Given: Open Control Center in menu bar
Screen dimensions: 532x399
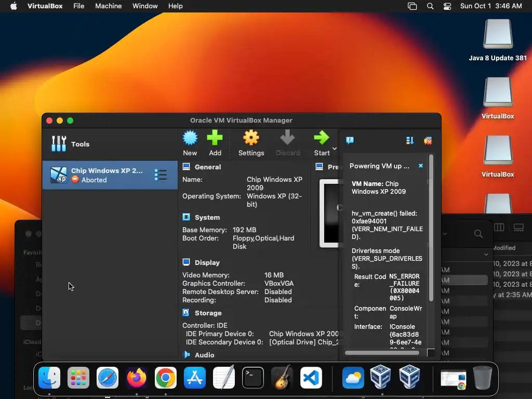Looking at the screenshot, I should 447,6.
